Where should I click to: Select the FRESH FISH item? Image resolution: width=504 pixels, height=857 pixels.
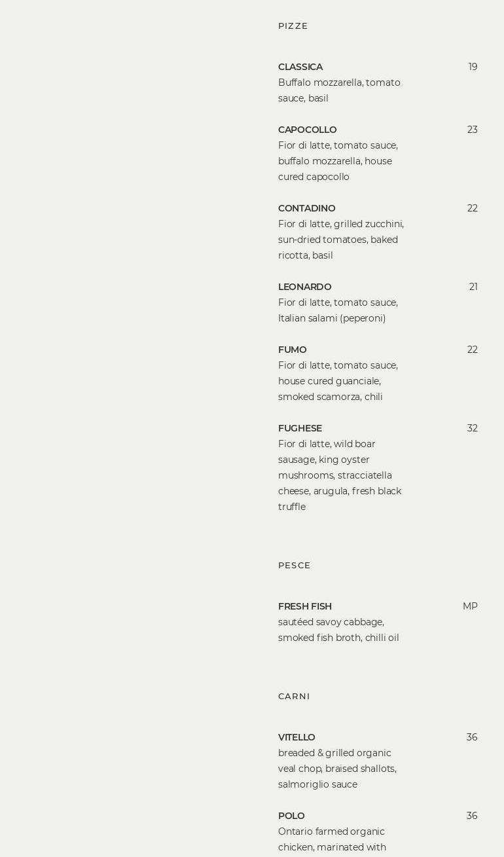[x=304, y=606]
